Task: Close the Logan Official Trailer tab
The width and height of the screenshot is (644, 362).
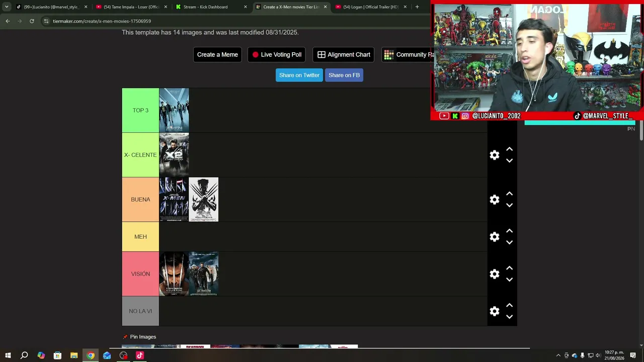Action: [405, 7]
